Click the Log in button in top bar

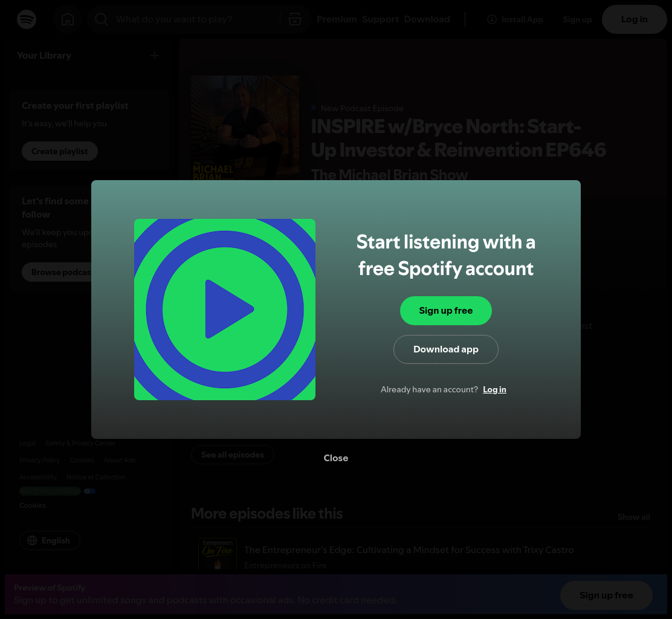[x=635, y=19]
